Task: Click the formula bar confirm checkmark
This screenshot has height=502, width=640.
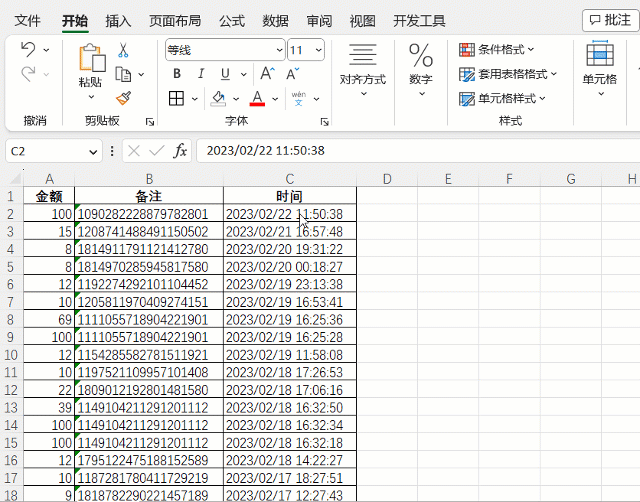Action: point(157,151)
